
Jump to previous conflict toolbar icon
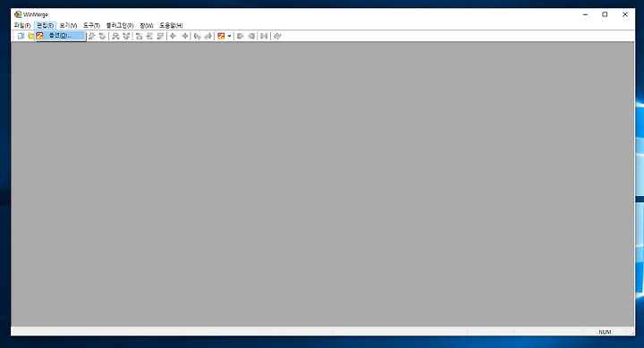click(126, 36)
